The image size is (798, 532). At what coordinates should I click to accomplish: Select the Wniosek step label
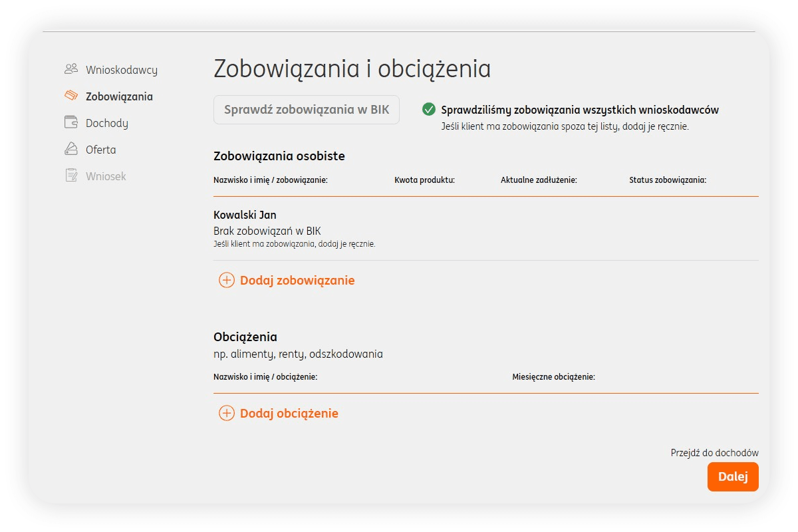point(106,176)
